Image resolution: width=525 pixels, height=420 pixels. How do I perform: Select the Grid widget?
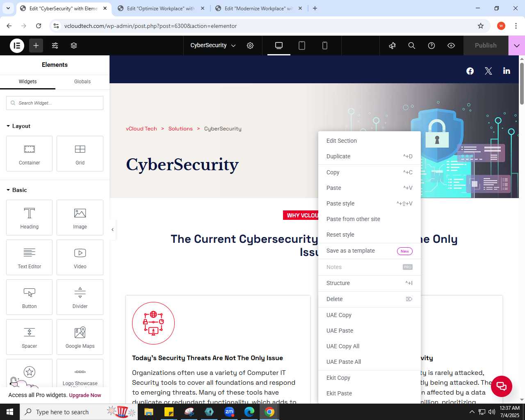80,153
